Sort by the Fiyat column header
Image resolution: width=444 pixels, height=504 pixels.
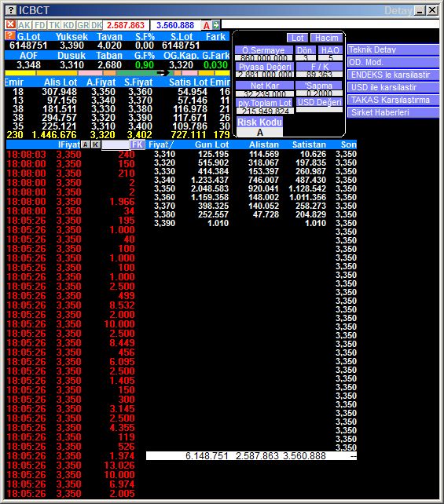(x=160, y=144)
